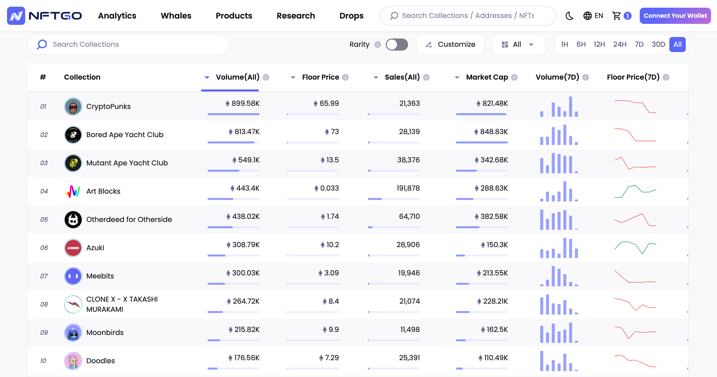This screenshot has height=377, width=717.
Task: Open the Drops menu
Action: tap(351, 16)
